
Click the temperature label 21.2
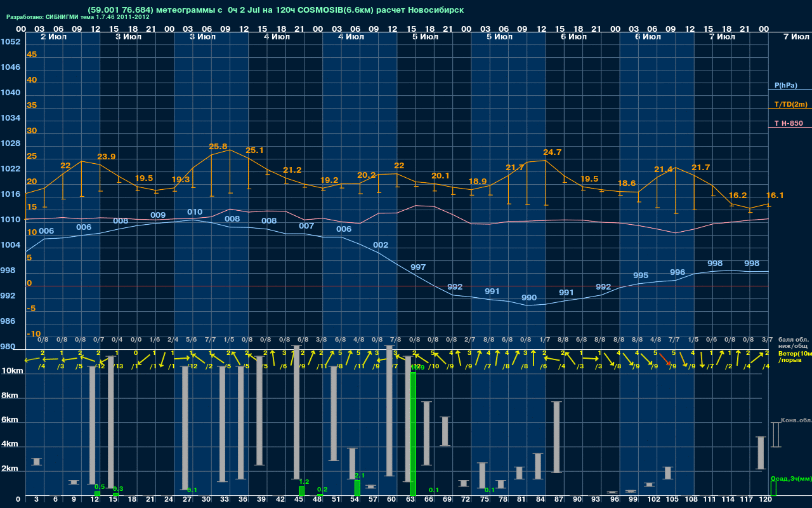pyautogui.click(x=292, y=170)
